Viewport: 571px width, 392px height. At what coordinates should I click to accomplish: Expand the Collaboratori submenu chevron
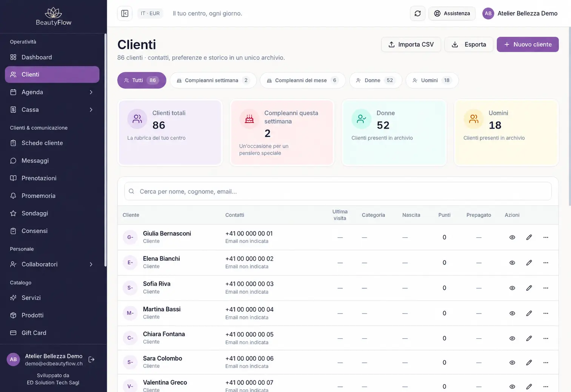click(91, 264)
